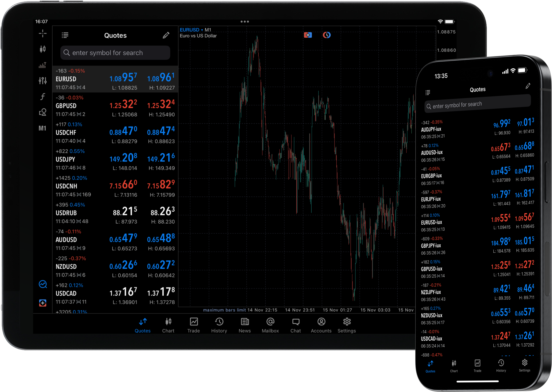This screenshot has width=552, height=392.
Task: Open the Chat tab
Action: coord(296,325)
